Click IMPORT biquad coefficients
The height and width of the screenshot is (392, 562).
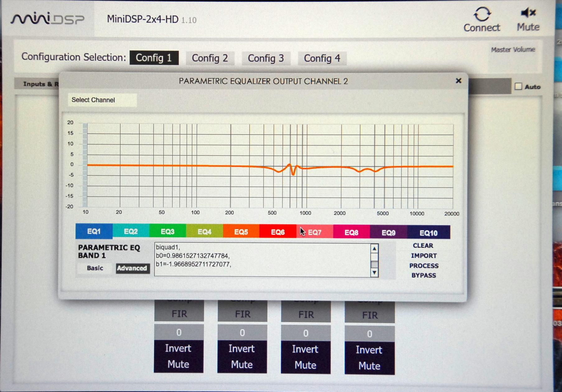point(424,256)
